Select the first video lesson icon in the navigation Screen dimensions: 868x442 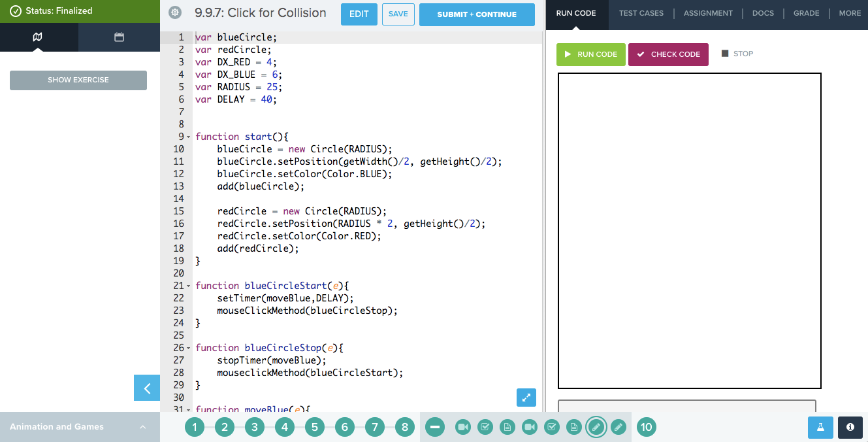pyautogui.click(x=463, y=427)
